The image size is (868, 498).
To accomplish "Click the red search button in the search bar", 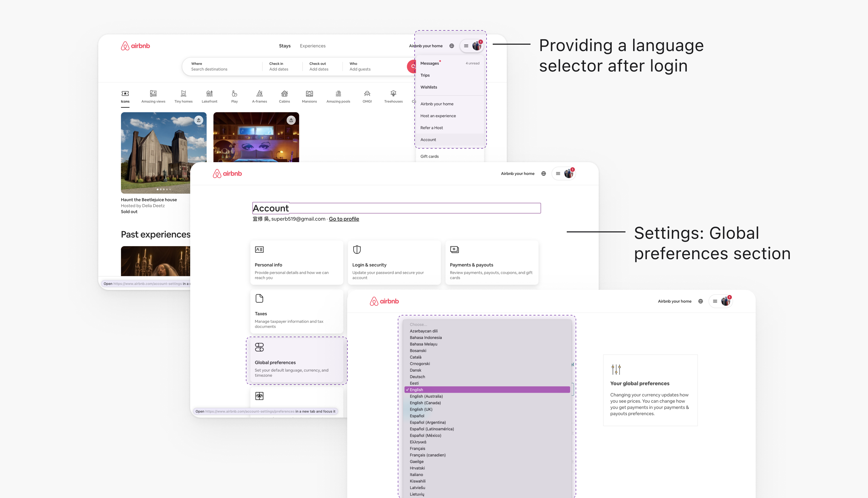I will [x=412, y=66].
